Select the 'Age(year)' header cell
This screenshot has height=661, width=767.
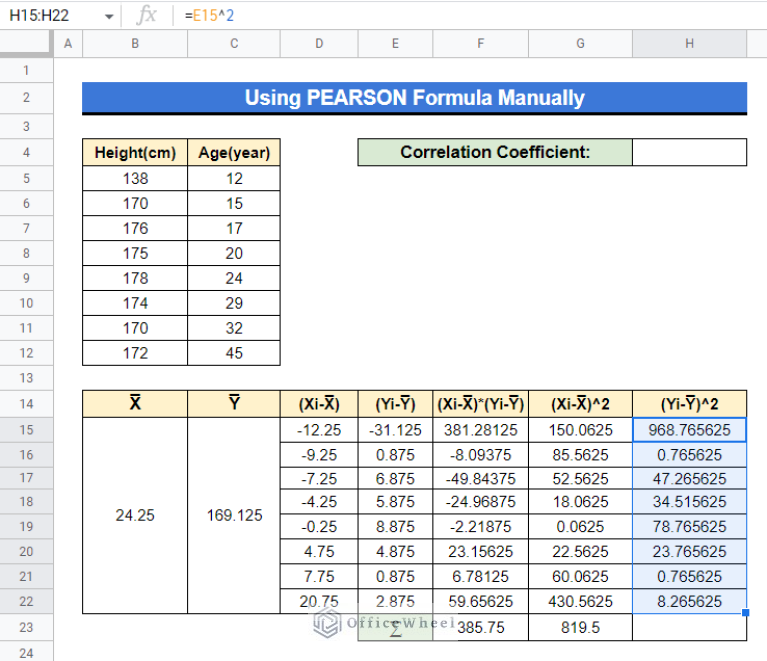point(234,153)
